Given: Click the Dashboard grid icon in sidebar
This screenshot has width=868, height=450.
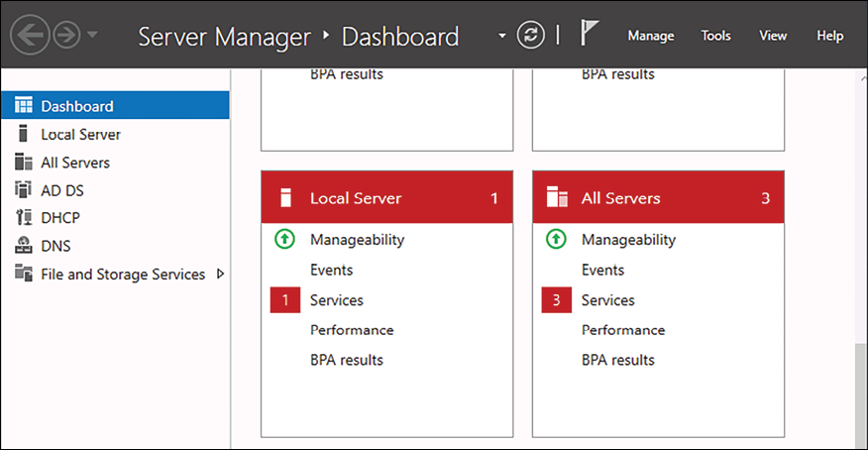Looking at the screenshot, I should tap(23, 105).
